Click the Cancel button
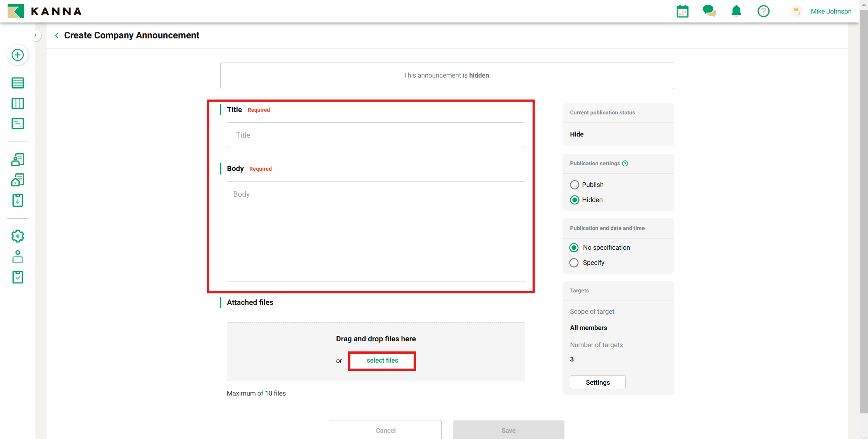The image size is (868, 439). pos(385,430)
